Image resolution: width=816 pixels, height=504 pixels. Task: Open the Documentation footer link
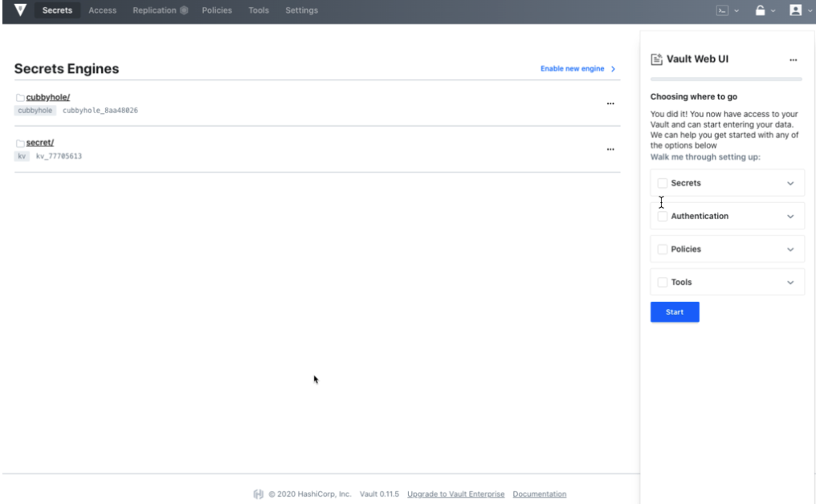[539, 494]
